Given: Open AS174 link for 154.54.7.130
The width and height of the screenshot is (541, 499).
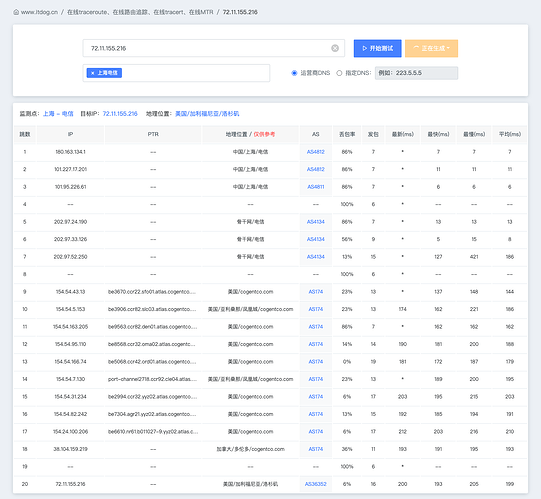Looking at the screenshot, I should [x=316, y=379].
